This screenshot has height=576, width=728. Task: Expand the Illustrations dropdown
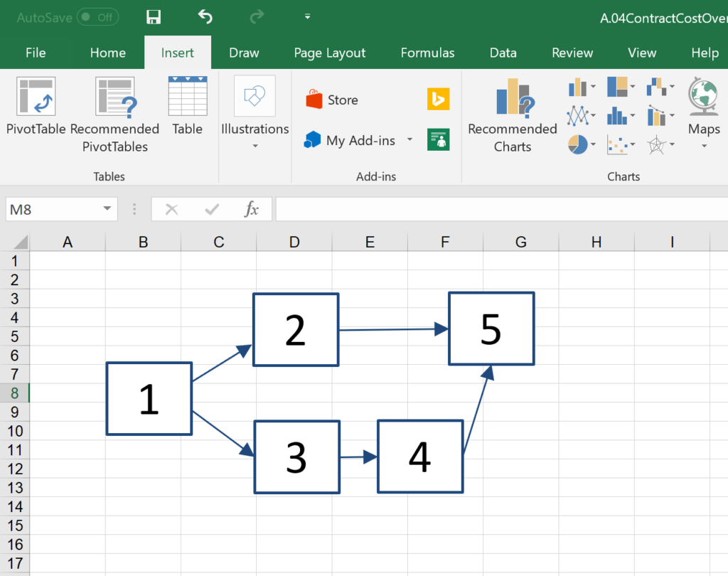255,114
